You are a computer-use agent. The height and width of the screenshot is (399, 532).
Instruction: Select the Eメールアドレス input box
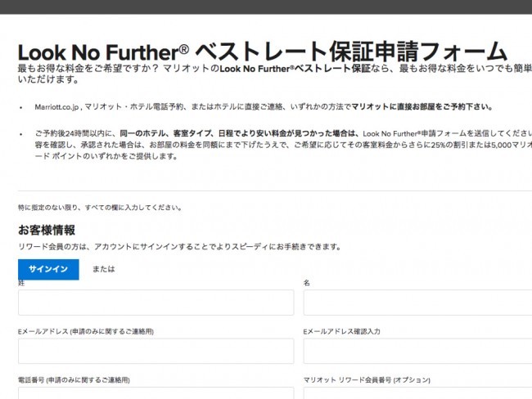(156, 351)
